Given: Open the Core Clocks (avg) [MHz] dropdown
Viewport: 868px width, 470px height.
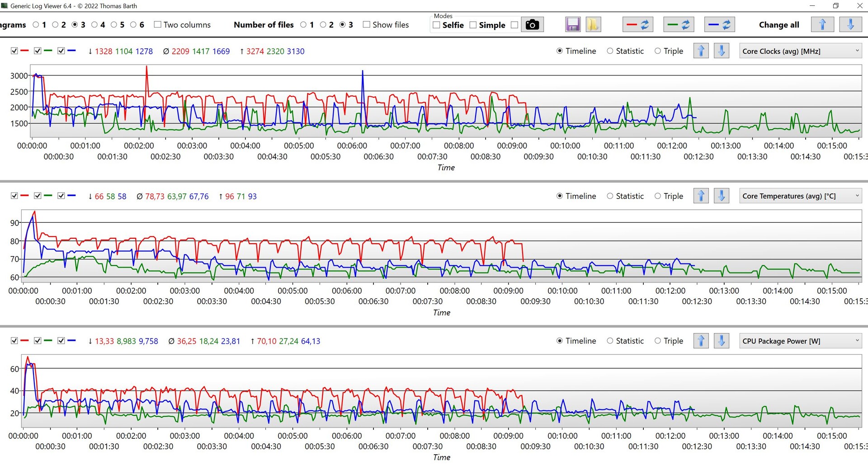Looking at the screenshot, I should (800, 51).
